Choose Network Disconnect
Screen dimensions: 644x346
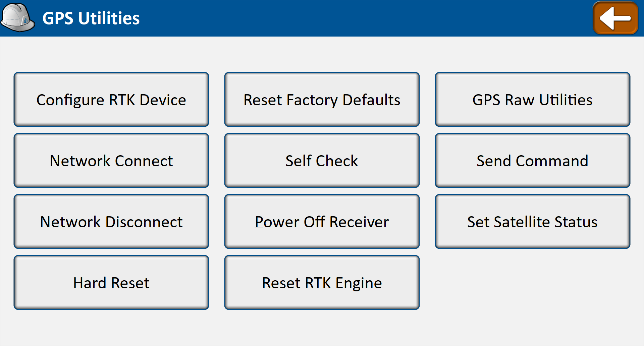111,222
